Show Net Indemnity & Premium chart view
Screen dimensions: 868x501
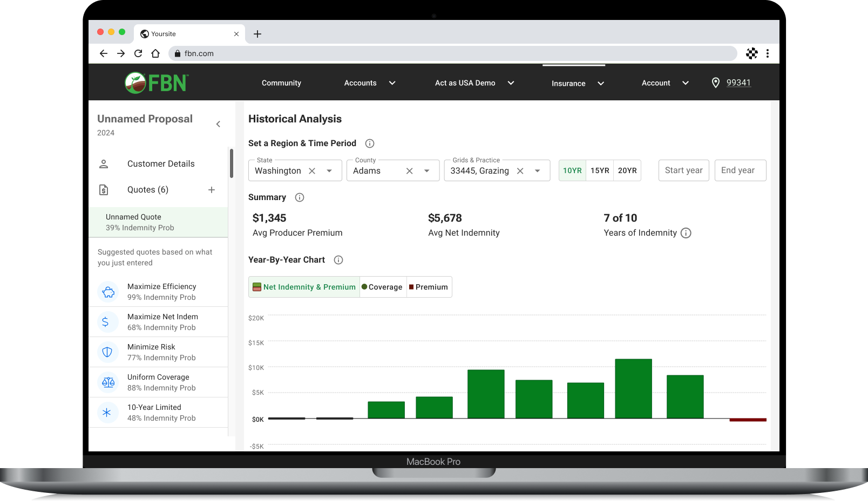click(304, 287)
